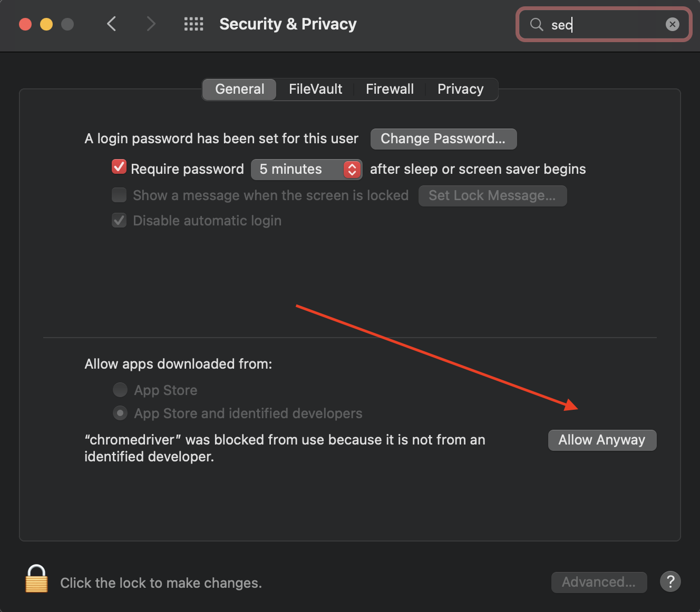Open the 5 minutes delay dropdown
This screenshot has width=700, height=612.
pyautogui.click(x=306, y=169)
